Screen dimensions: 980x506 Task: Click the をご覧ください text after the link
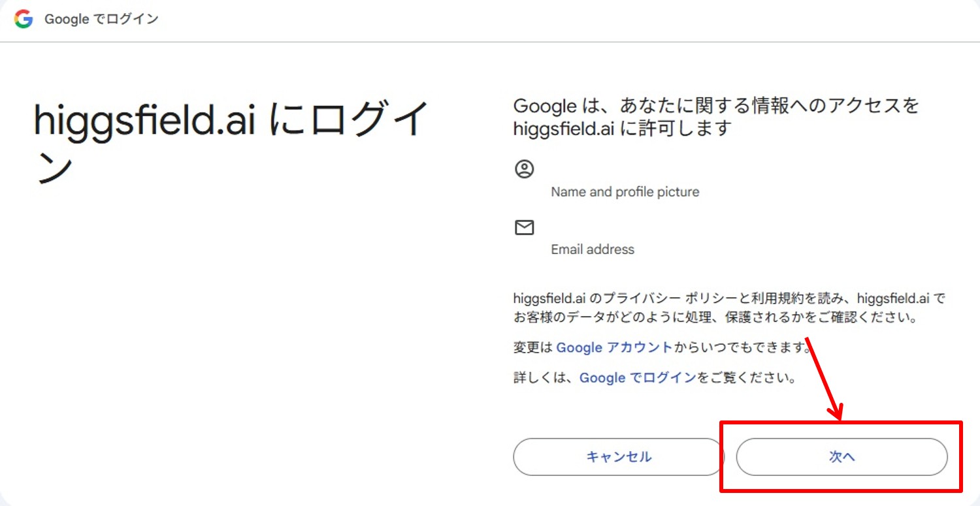[x=747, y=378]
